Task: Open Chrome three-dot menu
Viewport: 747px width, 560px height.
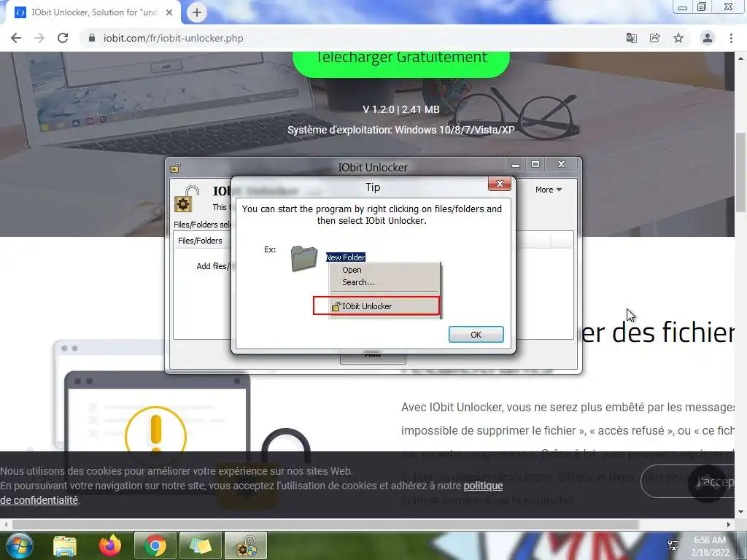Action: [x=731, y=38]
